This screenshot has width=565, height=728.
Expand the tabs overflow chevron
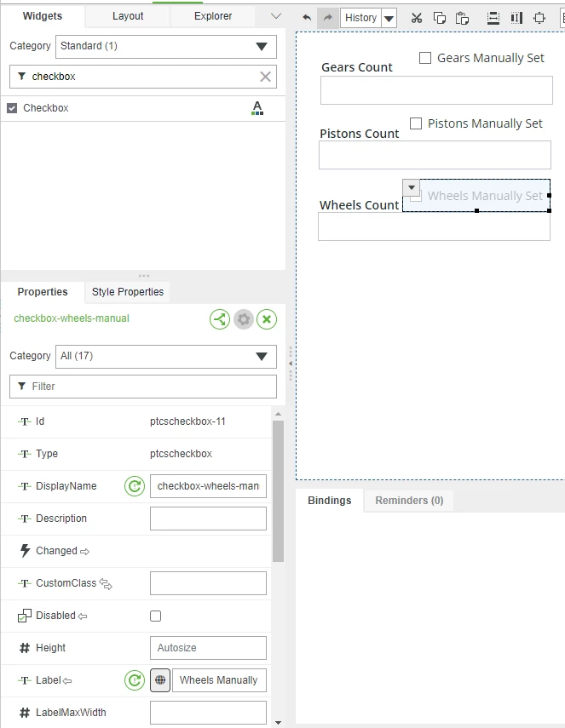tap(276, 16)
